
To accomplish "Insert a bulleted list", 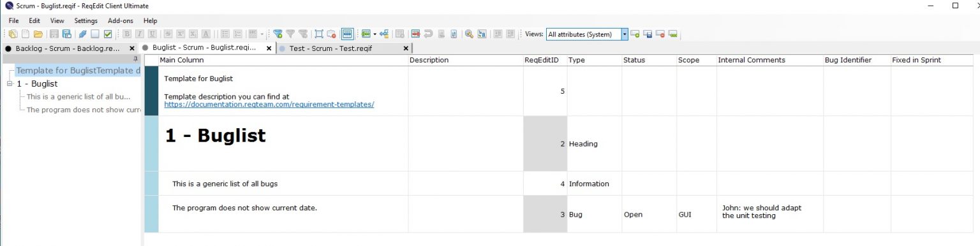I will pos(225,34).
